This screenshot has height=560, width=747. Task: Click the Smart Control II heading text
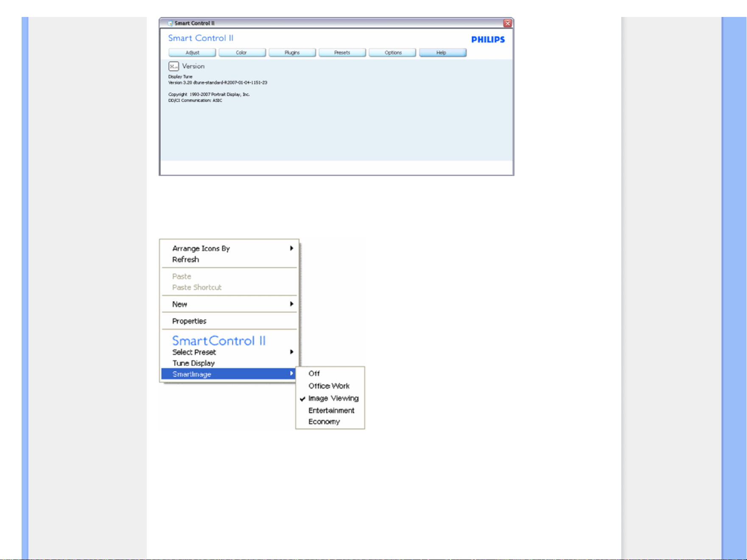(201, 38)
